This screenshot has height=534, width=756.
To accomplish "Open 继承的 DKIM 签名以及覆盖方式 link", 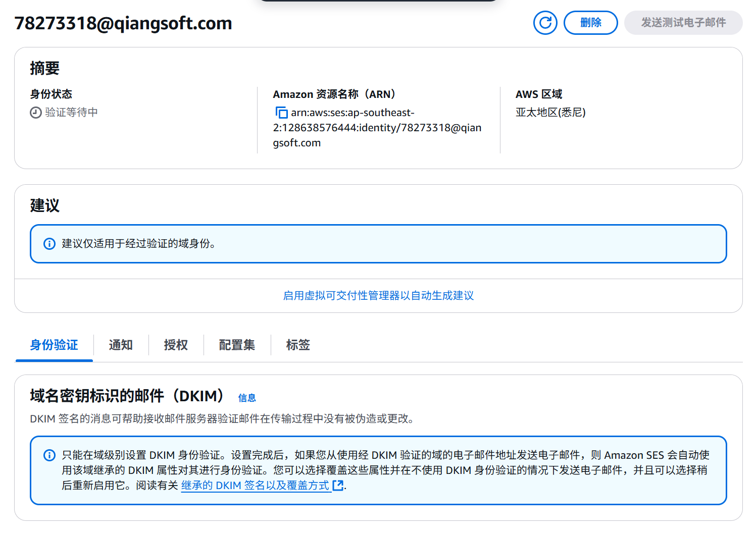I will click(x=263, y=486).
